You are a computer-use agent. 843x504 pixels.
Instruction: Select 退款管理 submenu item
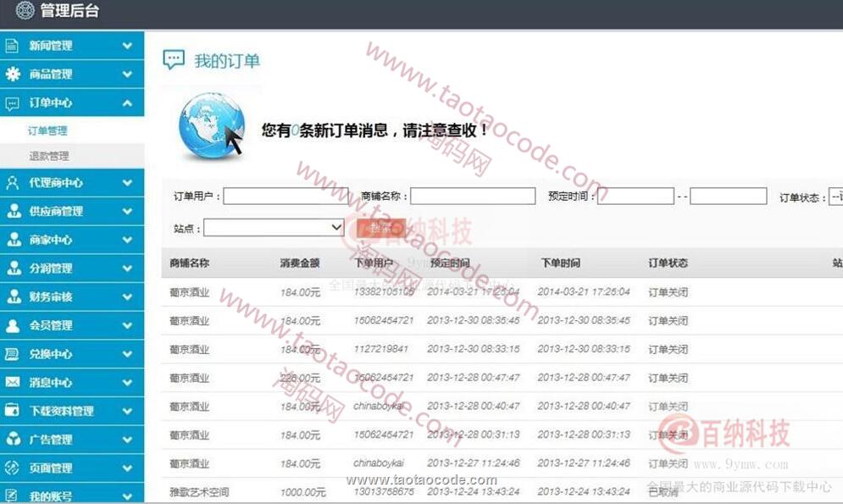click(x=48, y=156)
